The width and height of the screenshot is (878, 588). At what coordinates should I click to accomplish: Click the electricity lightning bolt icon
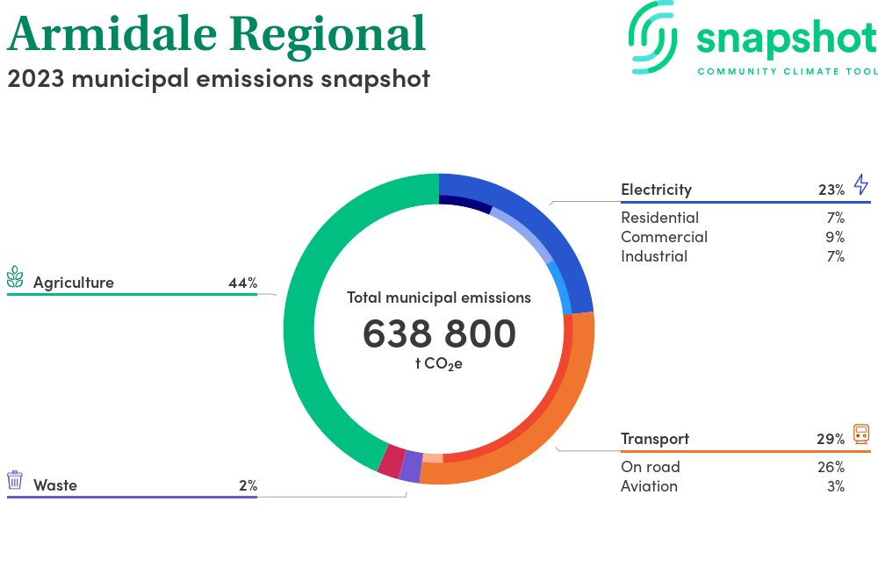click(860, 185)
